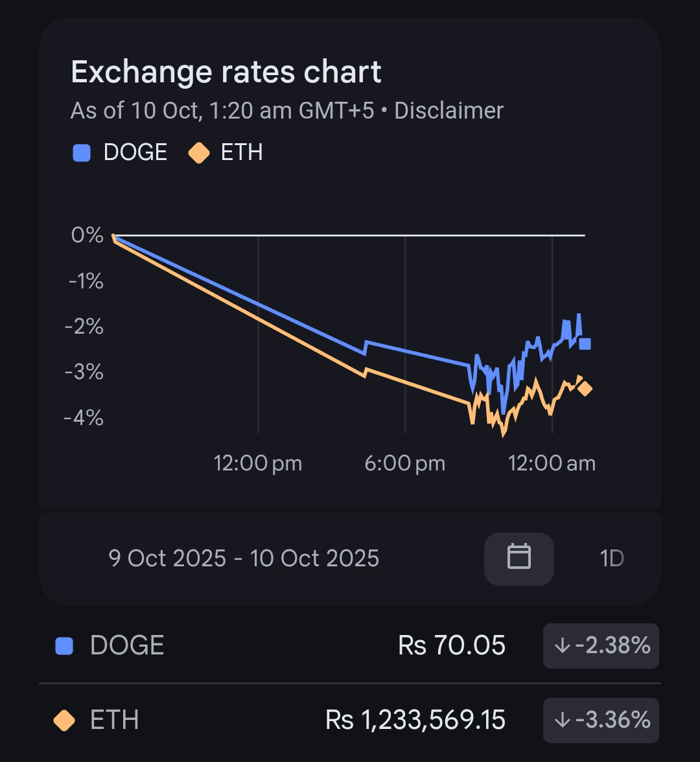This screenshot has width=700, height=762.
Task: Open the Disclaimer link
Action: tap(449, 111)
